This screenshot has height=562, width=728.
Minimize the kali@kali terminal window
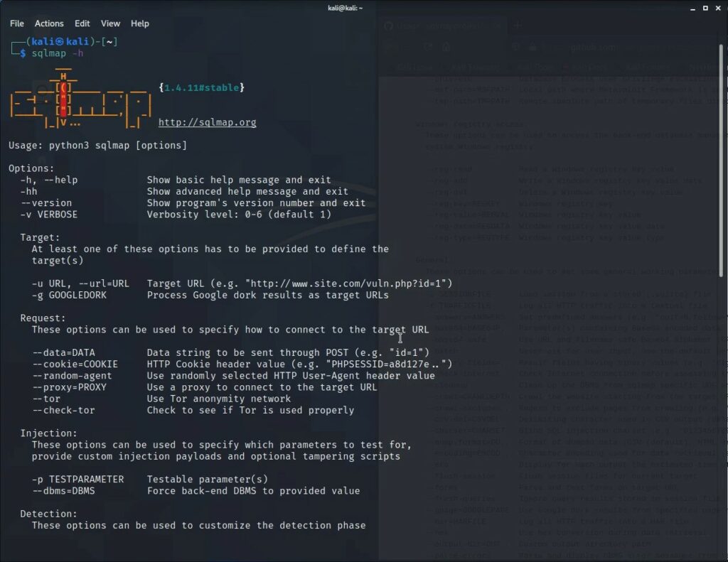click(x=692, y=9)
